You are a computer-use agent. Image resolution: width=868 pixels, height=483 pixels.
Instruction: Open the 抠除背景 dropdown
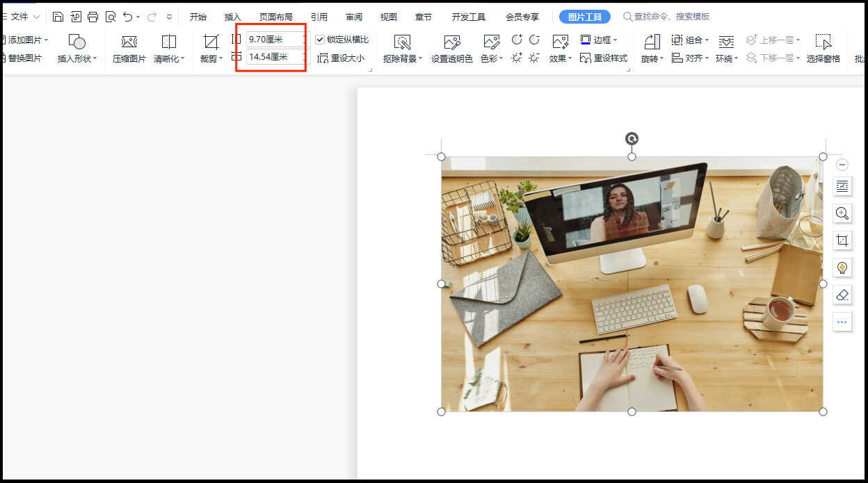pos(420,59)
